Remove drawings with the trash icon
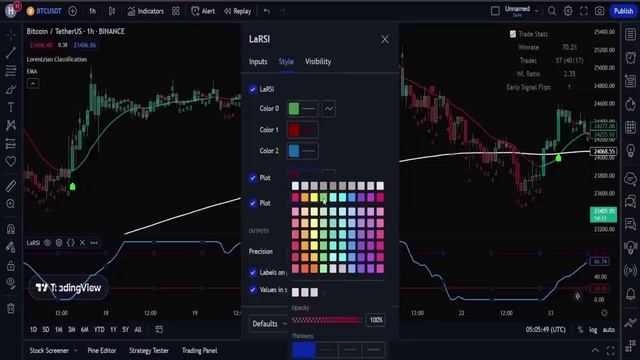The width and height of the screenshot is (640, 360). click(x=11, y=308)
